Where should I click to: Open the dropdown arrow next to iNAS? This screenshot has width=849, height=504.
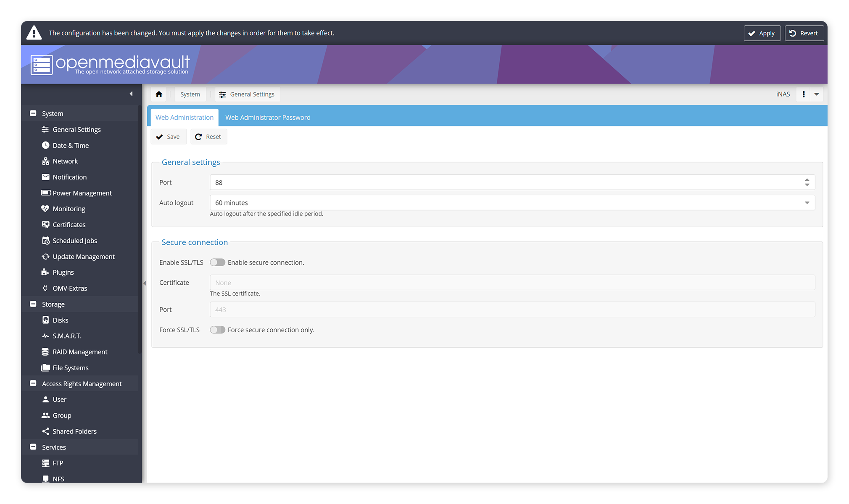(817, 94)
